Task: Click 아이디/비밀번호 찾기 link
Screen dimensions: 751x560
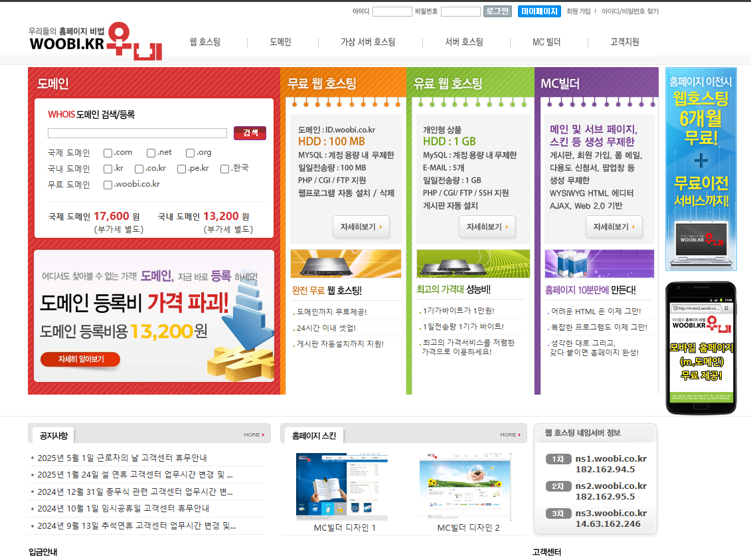Action: [x=630, y=11]
